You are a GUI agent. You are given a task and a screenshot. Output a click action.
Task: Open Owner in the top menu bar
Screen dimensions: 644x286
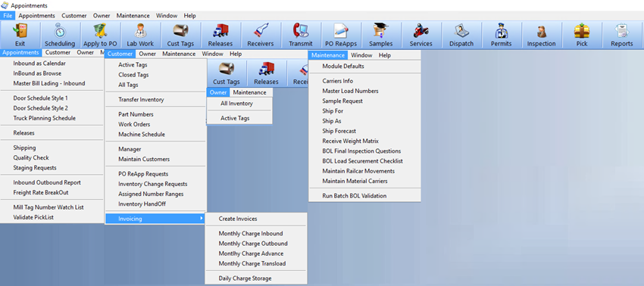(102, 16)
